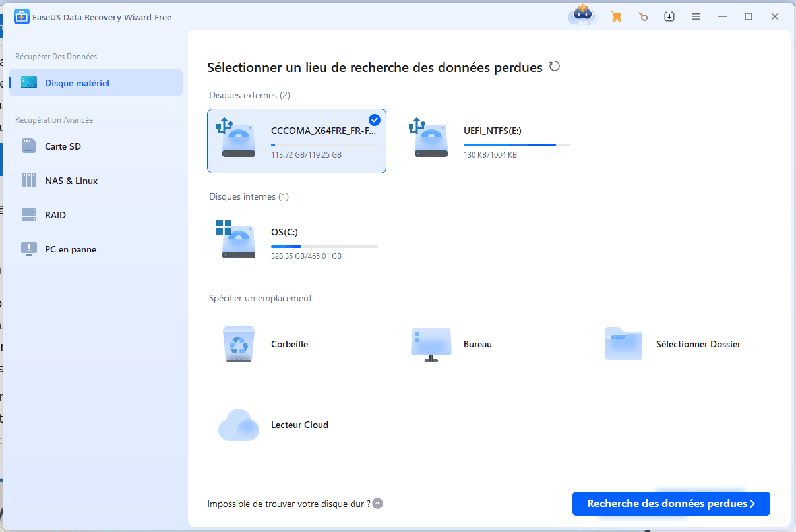Click the CCCOMA drive usage progress bar

[324, 144]
